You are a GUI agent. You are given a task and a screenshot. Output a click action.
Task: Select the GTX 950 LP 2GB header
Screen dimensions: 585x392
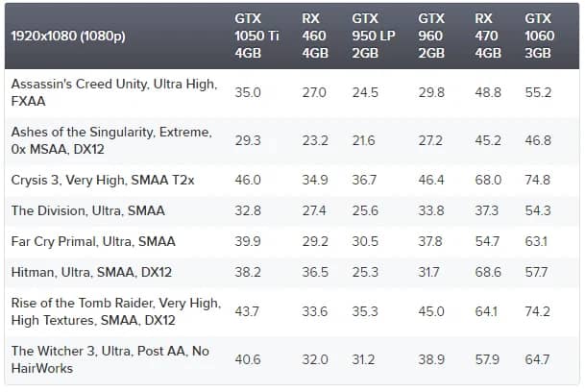(371, 36)
